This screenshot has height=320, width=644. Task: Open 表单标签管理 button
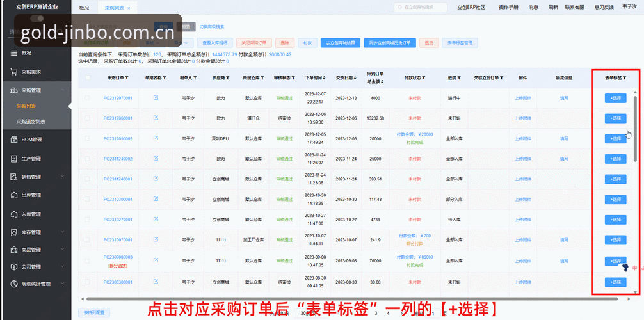(x=460, y=43)
